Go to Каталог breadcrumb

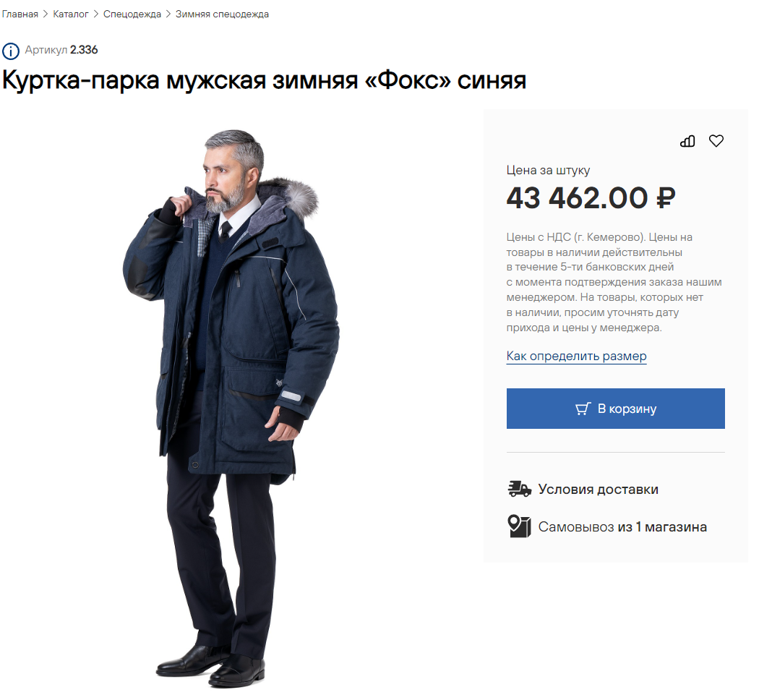point(71,14)
